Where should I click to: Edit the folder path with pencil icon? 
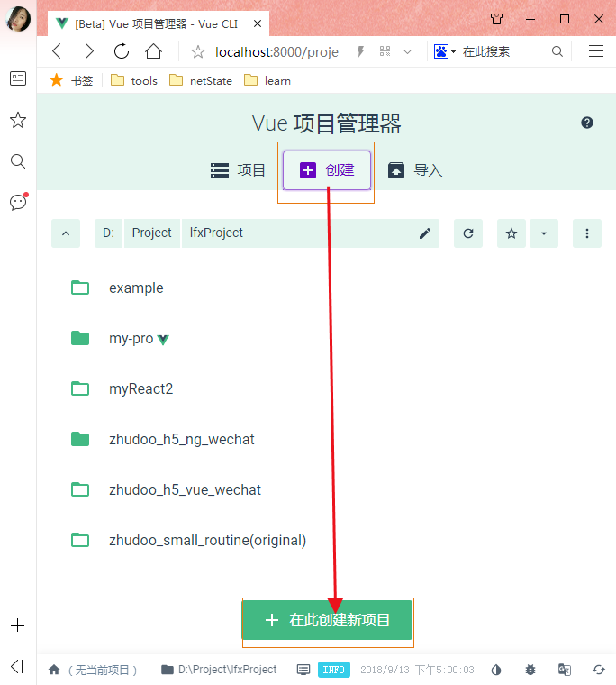point(425,233)
